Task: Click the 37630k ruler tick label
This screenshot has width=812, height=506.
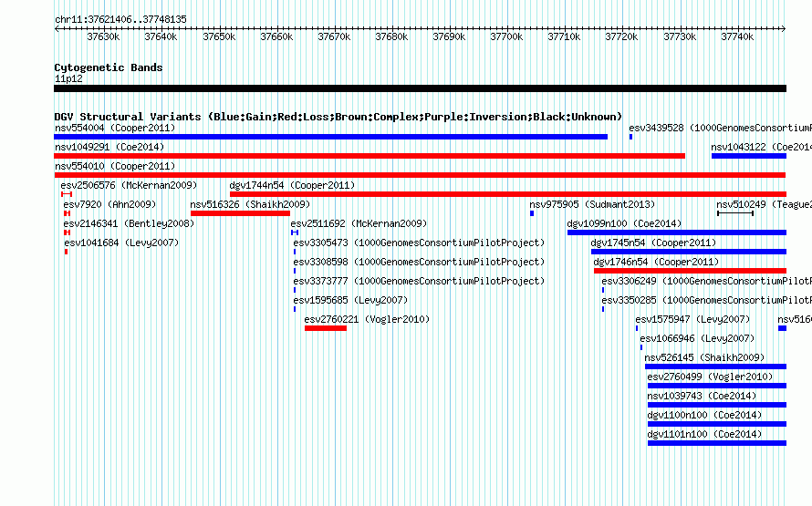Action: (x=104, y=36)
